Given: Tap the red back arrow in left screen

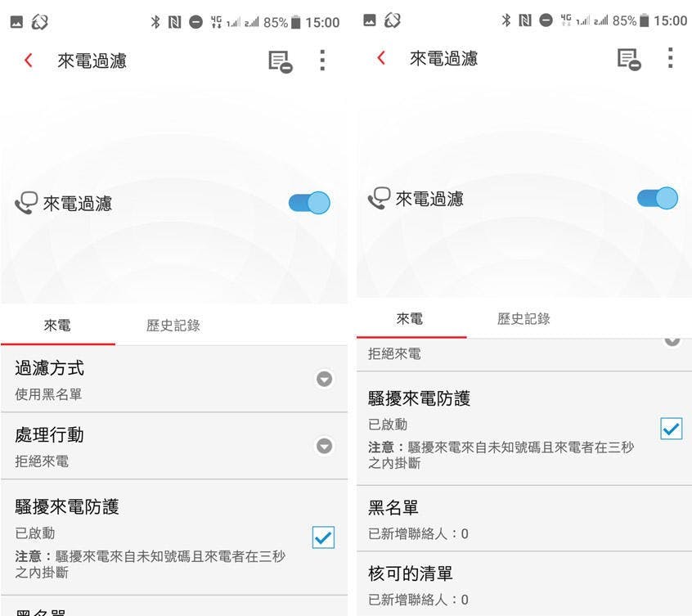Looking at the screenshot, I should tap(29, 60).
